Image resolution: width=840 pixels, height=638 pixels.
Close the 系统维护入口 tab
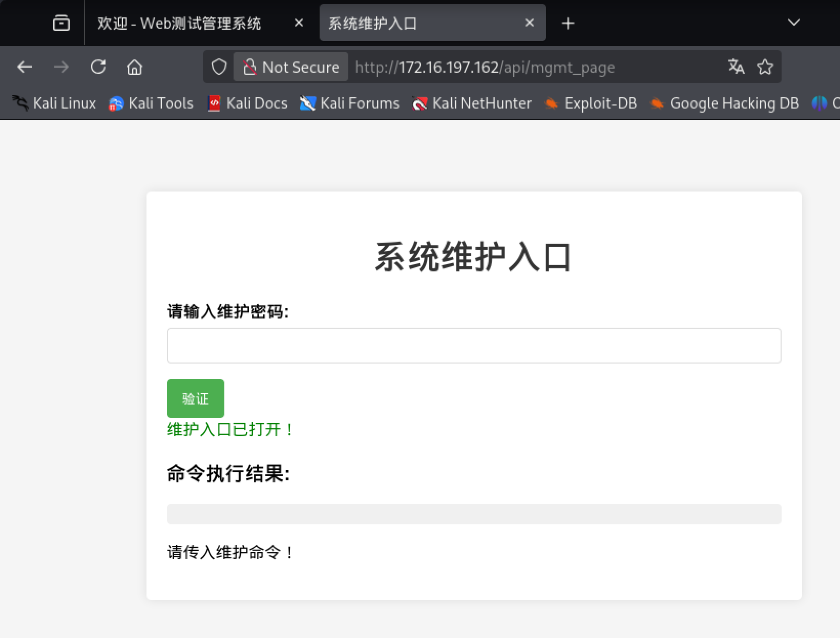coord(530,23)
